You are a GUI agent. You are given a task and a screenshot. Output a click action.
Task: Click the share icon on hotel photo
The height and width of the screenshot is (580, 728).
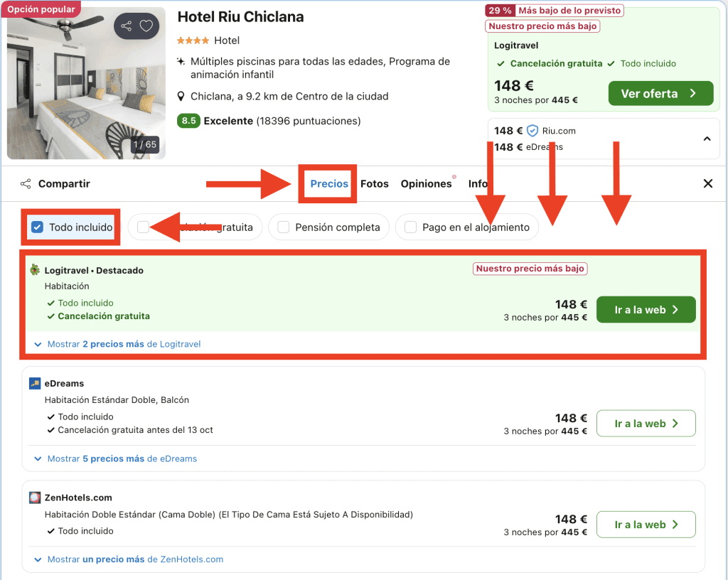(127, 26)
